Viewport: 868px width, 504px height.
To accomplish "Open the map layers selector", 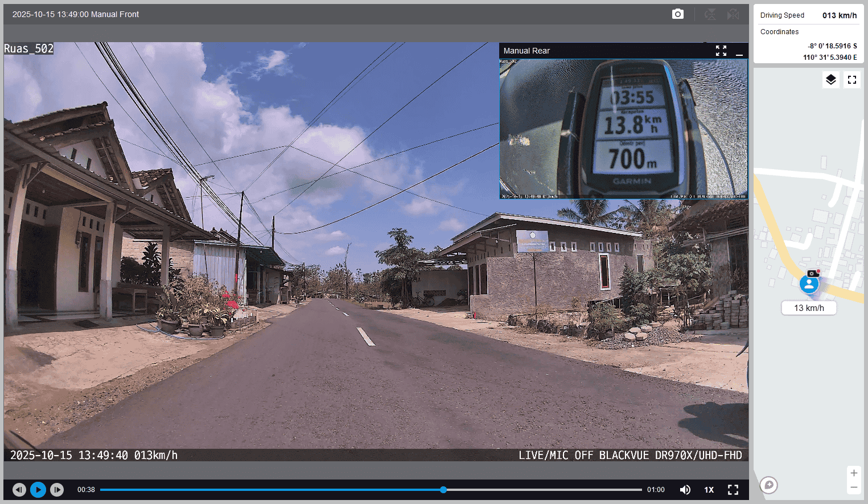I will pyautogui.click(x=831, y=80).
